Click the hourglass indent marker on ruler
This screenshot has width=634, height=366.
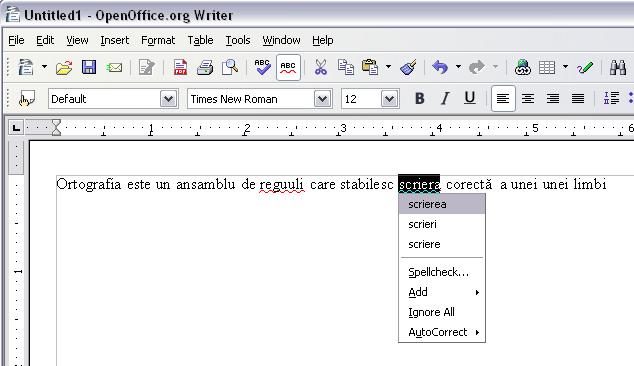click(x=56, y=128)
